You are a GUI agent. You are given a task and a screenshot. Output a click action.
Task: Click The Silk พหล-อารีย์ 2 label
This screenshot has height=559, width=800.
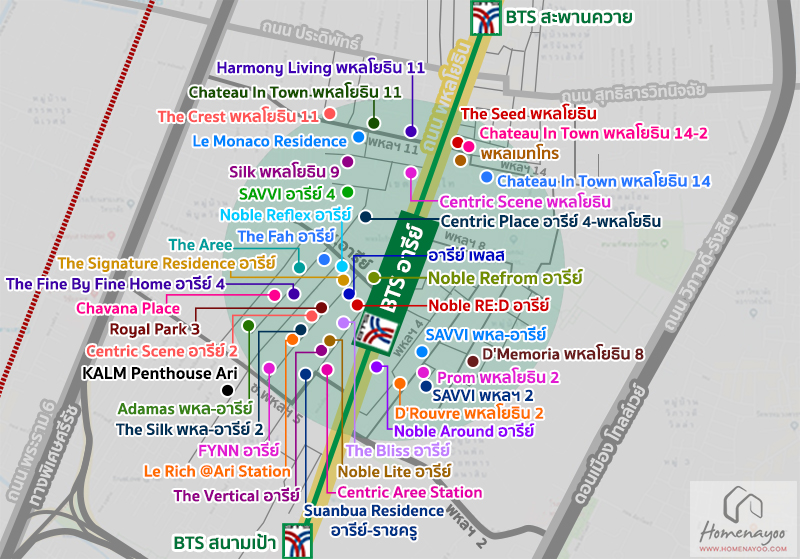[189, 430]
